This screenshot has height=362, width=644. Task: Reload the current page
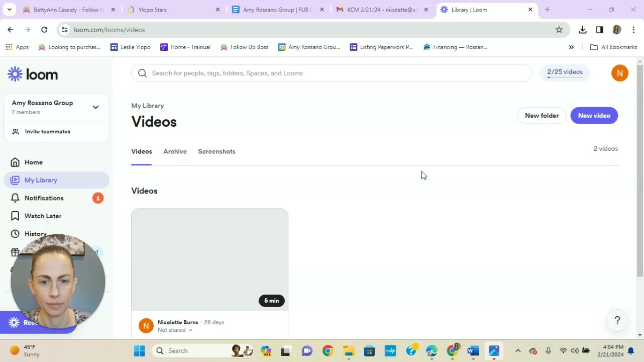click(x=44, y=30)
